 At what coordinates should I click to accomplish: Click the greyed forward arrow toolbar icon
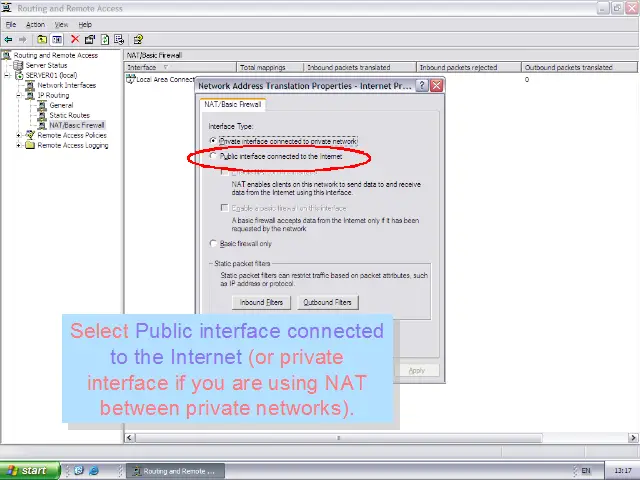[22, 40]
